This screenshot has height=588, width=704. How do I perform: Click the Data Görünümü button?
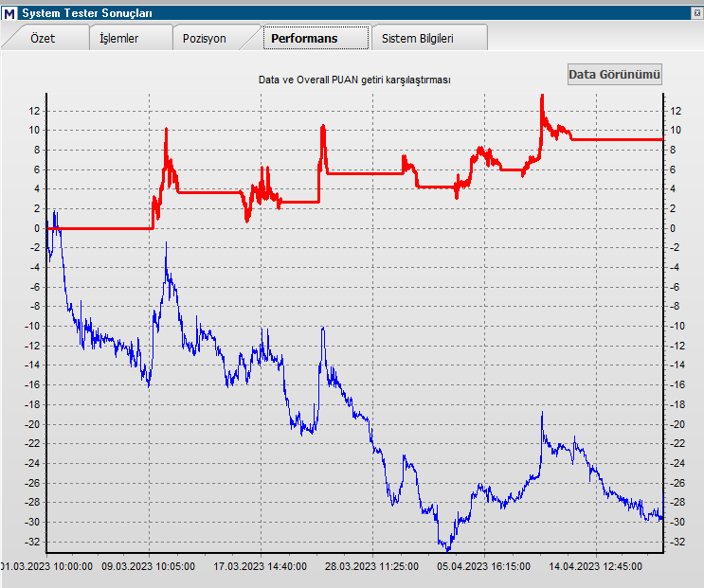click(x=614, y=74)
